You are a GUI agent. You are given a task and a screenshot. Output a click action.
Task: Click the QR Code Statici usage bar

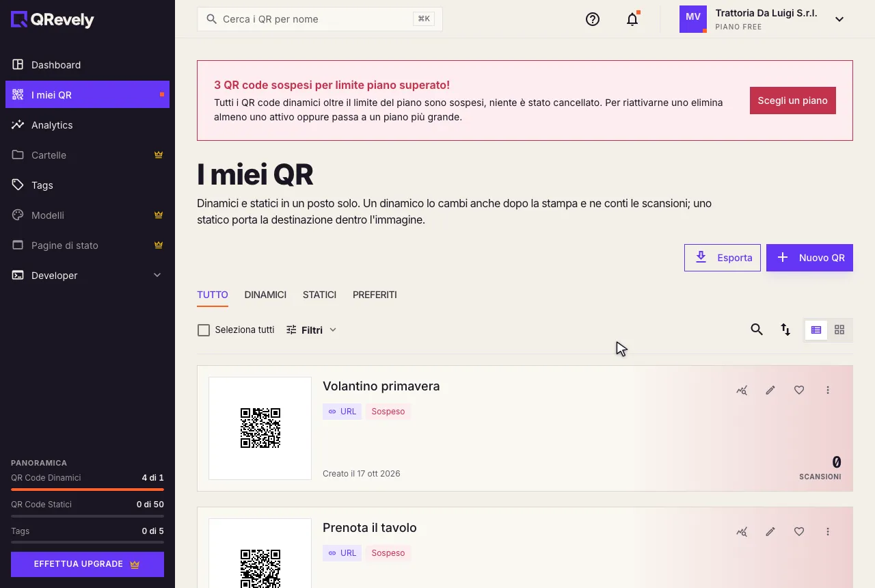click(x=87, y=516)
